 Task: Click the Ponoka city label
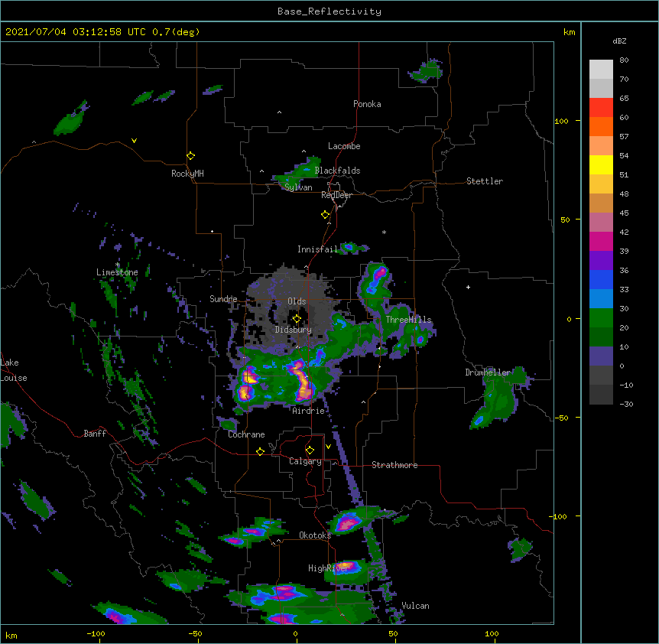pyautogui.click(x=367, y=104)
